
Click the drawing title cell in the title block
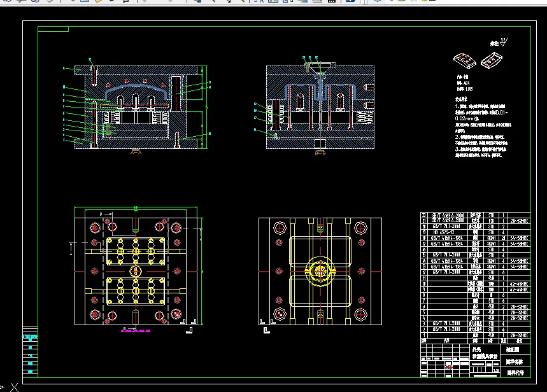click(485, 353)
